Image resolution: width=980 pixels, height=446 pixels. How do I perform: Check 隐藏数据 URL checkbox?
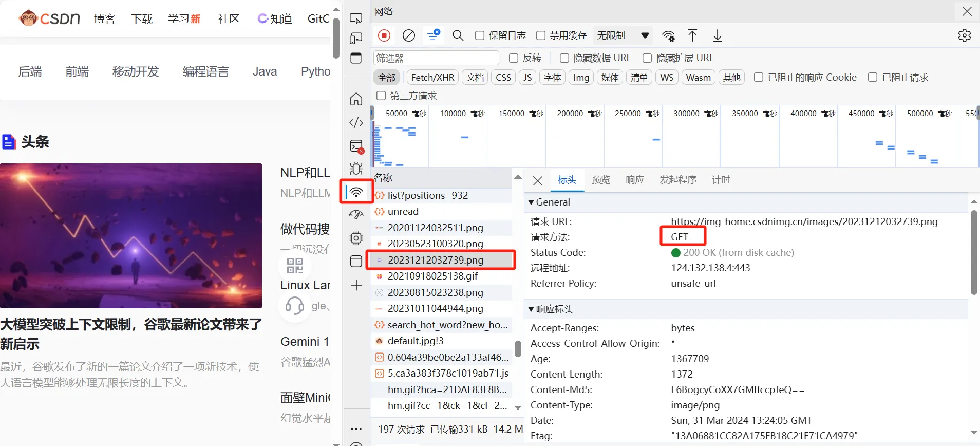[x=564, y=58]
